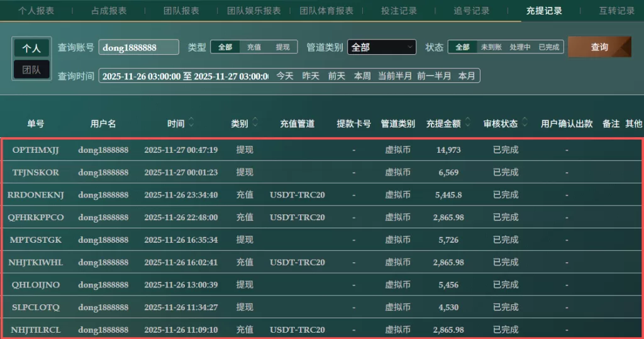Sort records by 时间 column arrow icon
The image size is (644, 339).
(x=191, y=123)
